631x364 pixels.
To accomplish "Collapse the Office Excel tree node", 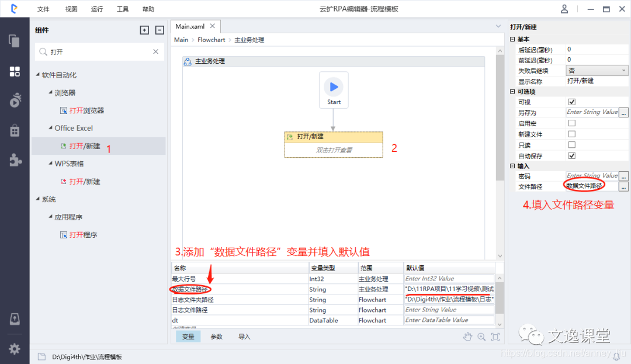I will coord(51,127).
